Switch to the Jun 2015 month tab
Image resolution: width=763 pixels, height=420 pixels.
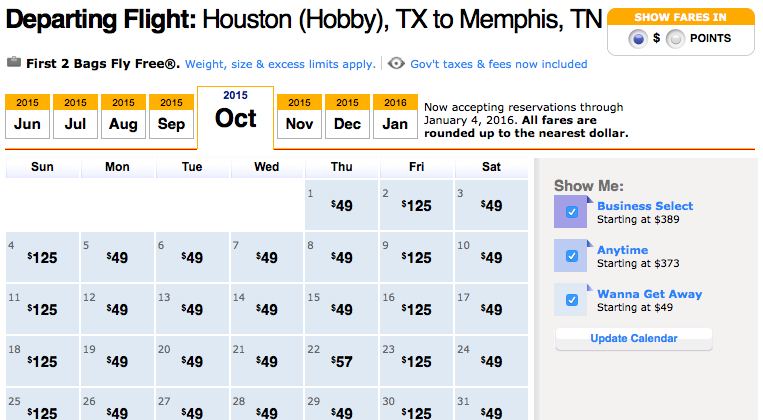click(x=27, y=116)
